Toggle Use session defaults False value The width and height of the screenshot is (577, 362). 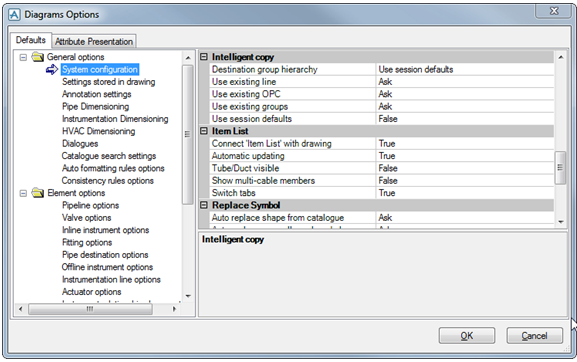tap(465, 119)
